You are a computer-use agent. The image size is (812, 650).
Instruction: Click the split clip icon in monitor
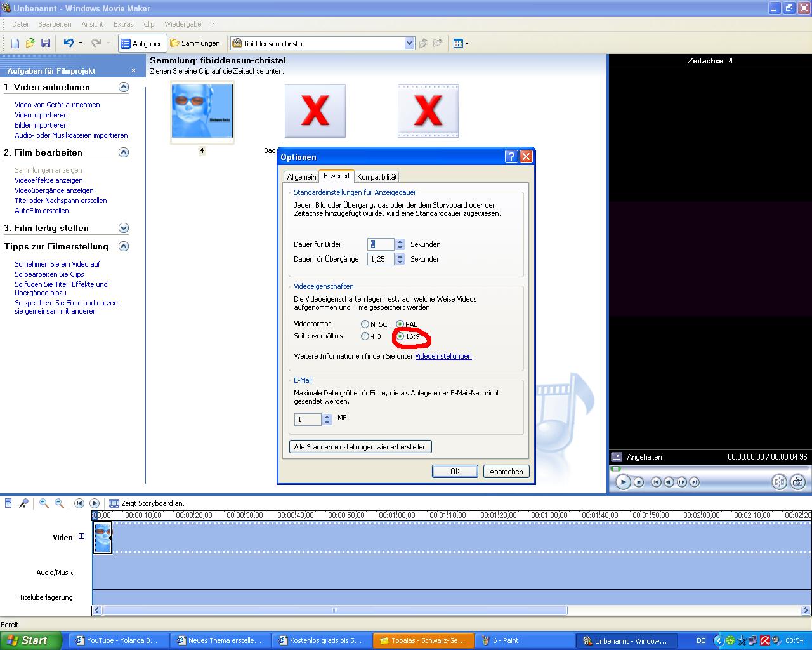point(779,482)
